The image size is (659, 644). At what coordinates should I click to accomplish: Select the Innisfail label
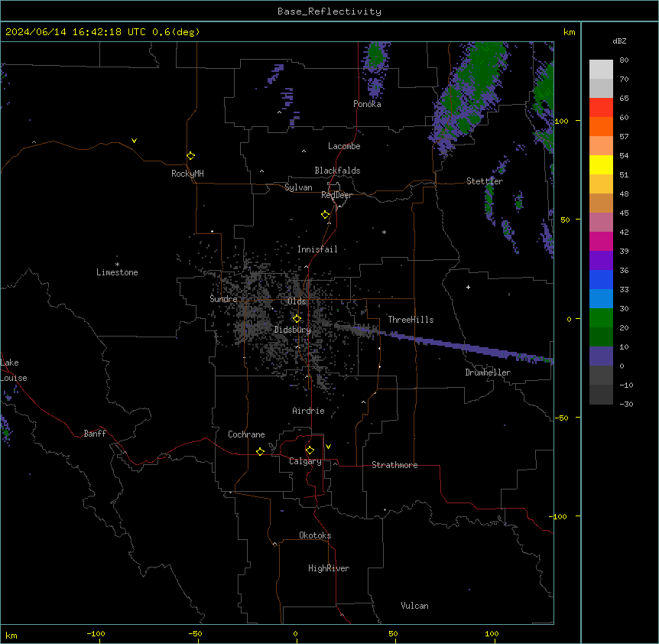(x=317, y=249)
